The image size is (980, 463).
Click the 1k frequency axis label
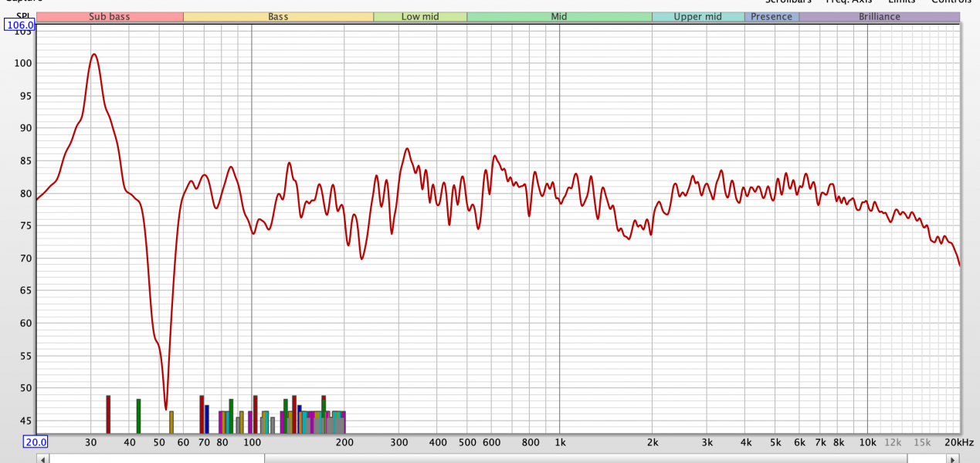pos(560,442)
